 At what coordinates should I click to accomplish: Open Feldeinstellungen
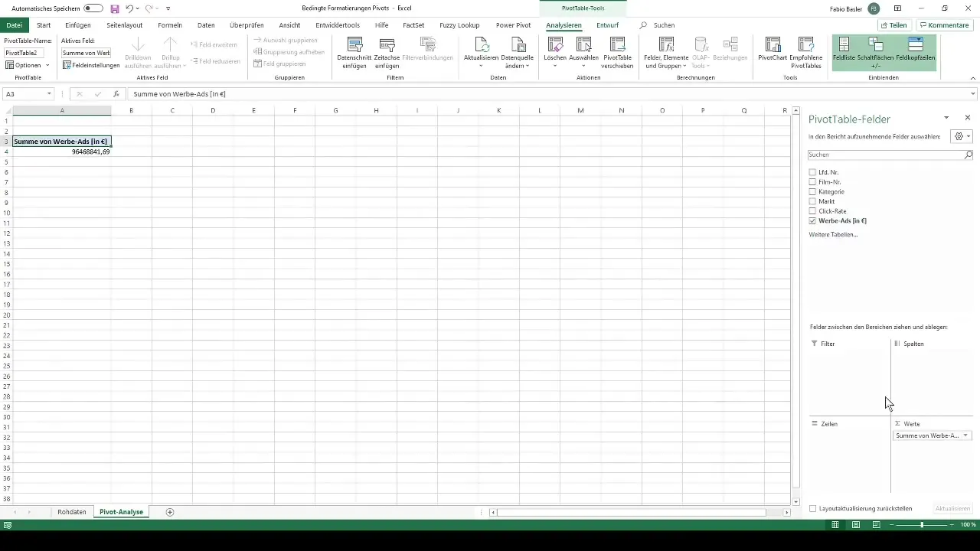pyautogui.click(x=91, y=65)
